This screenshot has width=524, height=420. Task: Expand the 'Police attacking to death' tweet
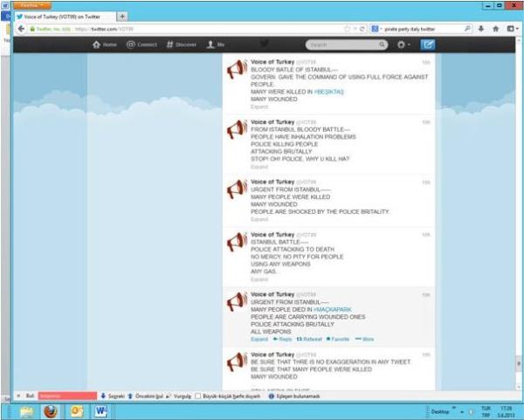pos(259,279)
